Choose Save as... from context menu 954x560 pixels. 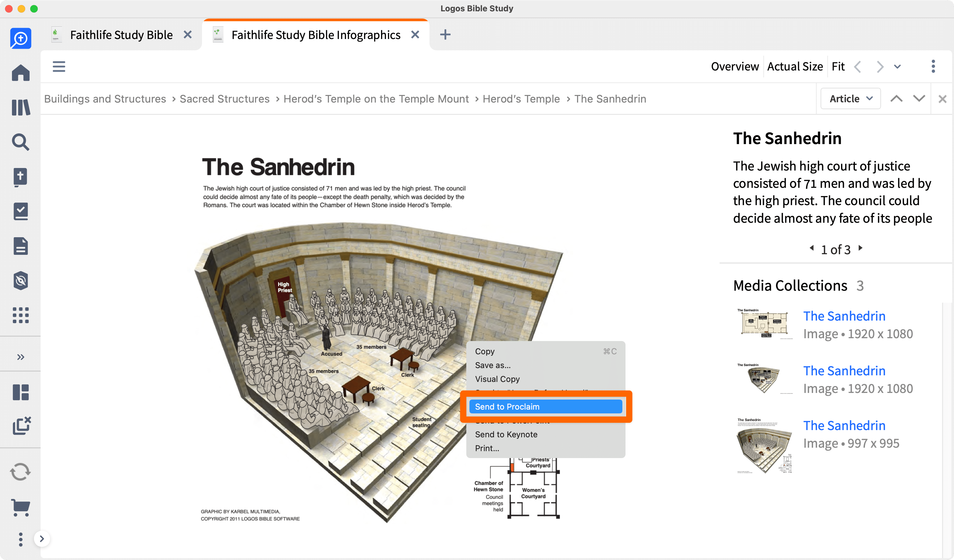tap(546, 365)
